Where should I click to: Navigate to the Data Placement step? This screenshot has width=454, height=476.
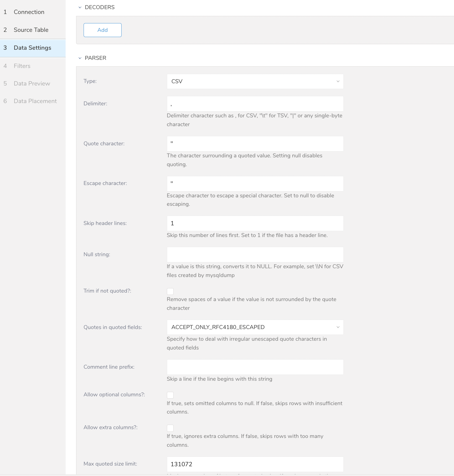click(x=35, y=101)
